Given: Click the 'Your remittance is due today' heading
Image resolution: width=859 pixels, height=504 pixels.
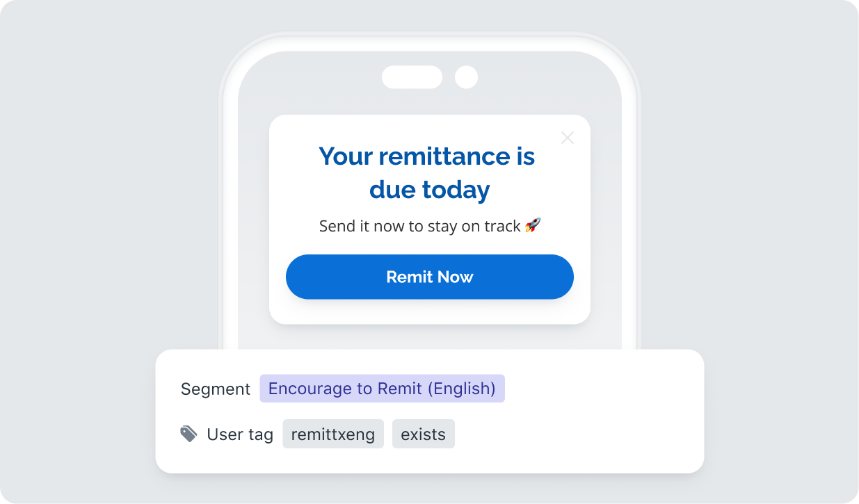Looking at the screenshot, I should point(427,172).
